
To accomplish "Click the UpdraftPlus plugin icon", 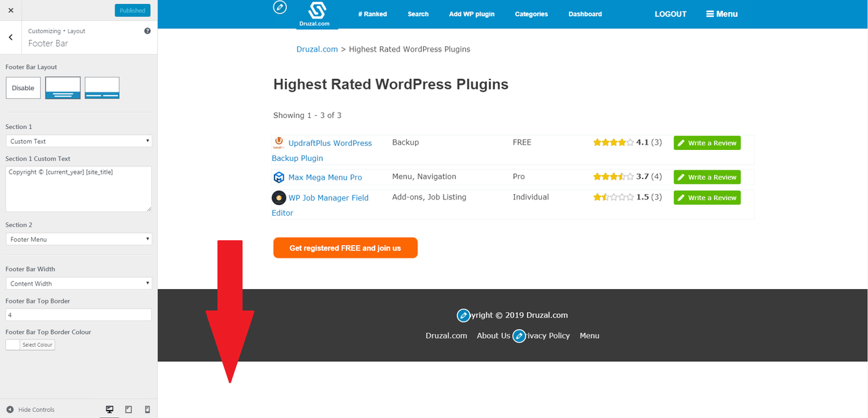I will coord(279,142).
